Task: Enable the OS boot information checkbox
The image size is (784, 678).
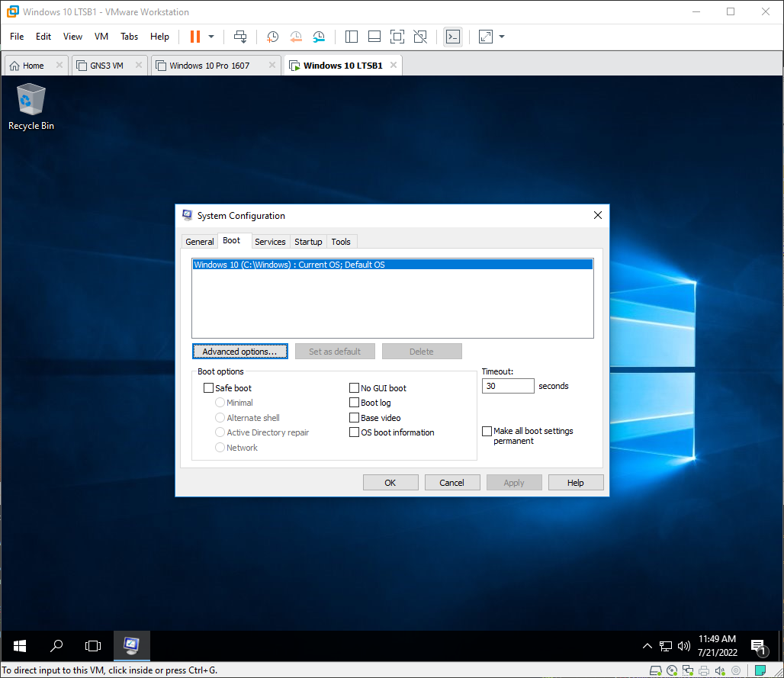Action: (x=354, y=432)
